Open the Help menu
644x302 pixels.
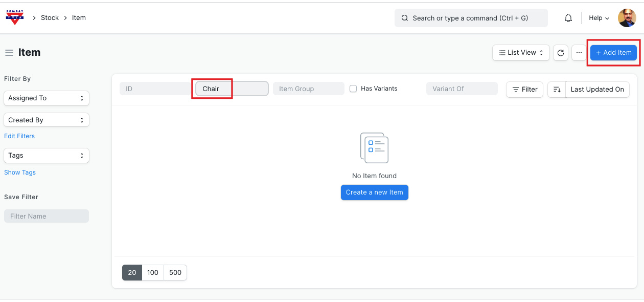(599, 18)
